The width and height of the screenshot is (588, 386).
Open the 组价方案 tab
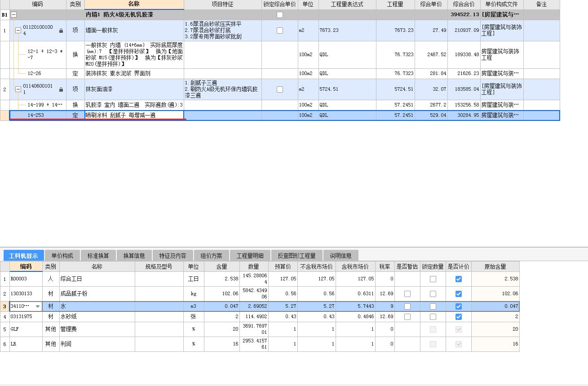[x=211, y=256]
